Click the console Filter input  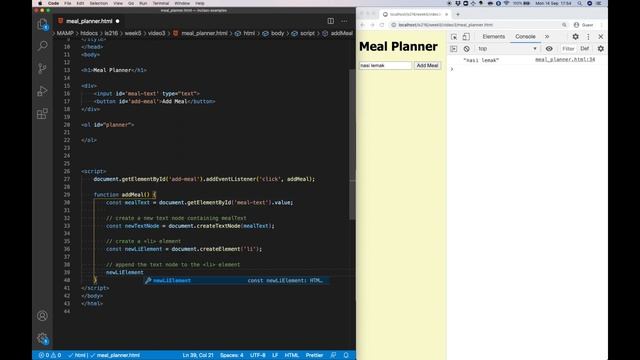[x=568, y=49]
